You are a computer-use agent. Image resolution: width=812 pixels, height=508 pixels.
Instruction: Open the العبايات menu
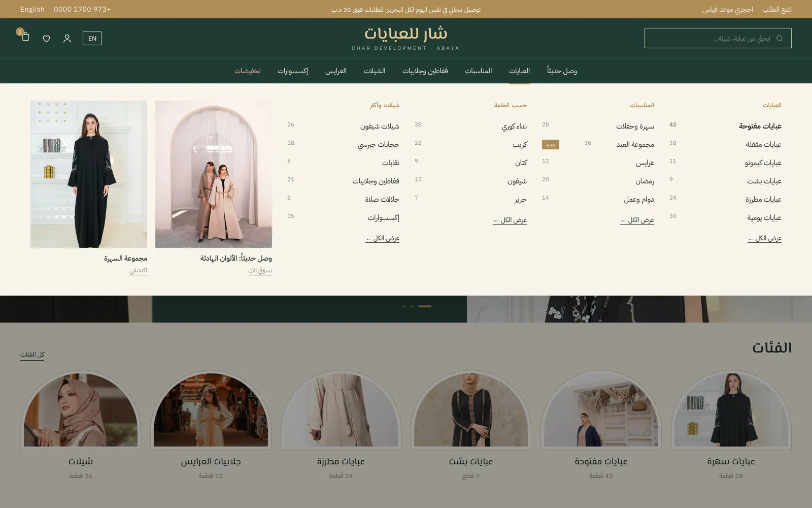519,71
